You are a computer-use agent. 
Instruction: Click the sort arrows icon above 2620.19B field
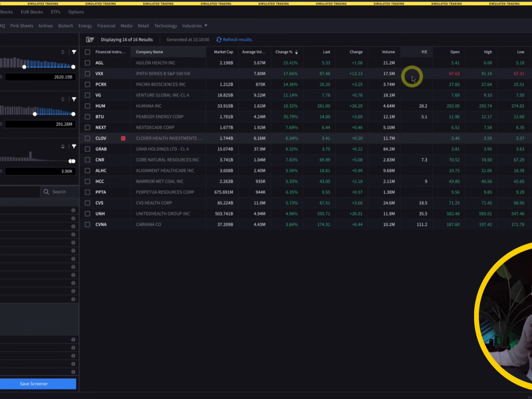pyautogui.click(x=63, y=52)
